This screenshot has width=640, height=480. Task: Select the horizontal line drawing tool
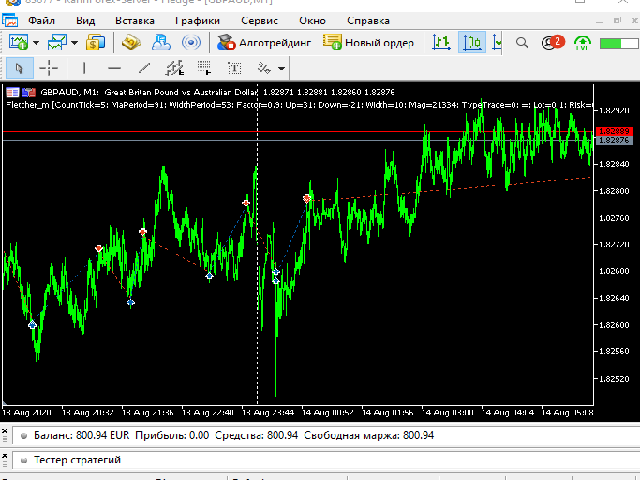114,68
